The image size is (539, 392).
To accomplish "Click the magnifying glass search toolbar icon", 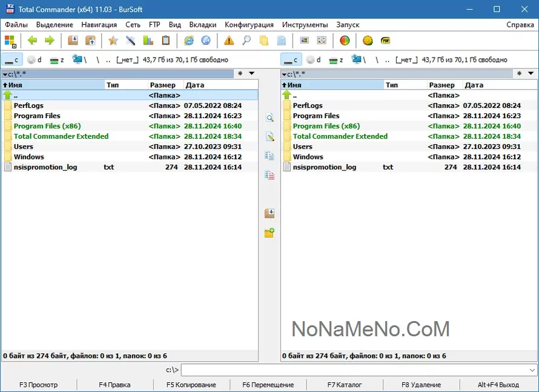I will point(246,41).
